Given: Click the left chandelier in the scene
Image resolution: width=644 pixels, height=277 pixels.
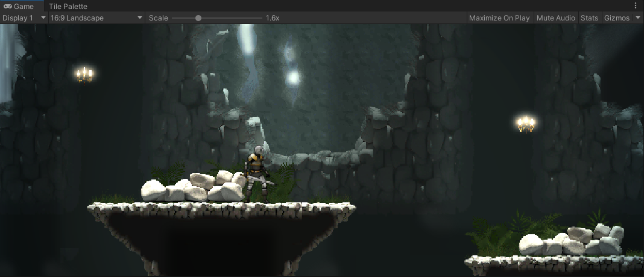Looking at the screenshot, I should (x=84, y=75).
